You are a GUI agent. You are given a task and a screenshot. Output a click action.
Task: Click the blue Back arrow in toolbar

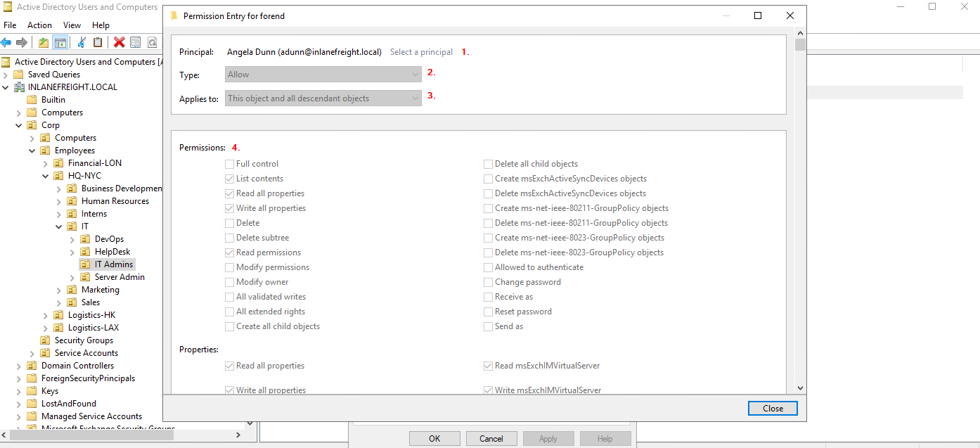pyautogui.click(x=6, y=43)
